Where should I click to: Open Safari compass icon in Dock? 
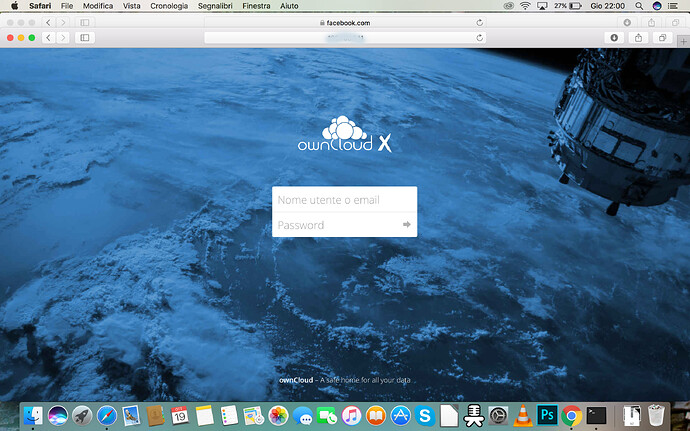click(107, 415)
